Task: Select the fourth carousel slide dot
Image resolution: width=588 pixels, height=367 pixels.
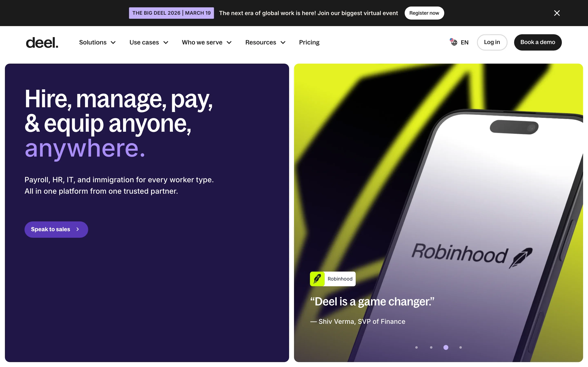Action: (x=460, y=347)
